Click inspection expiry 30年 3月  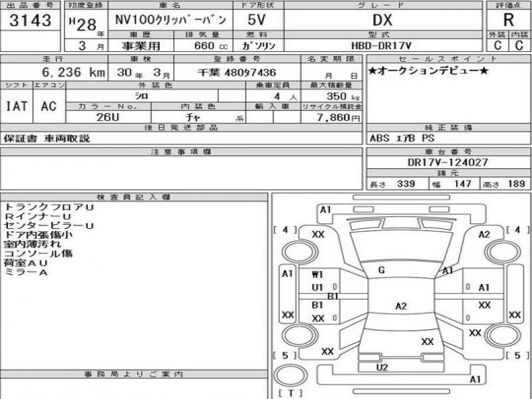click(x=143, y=72)
